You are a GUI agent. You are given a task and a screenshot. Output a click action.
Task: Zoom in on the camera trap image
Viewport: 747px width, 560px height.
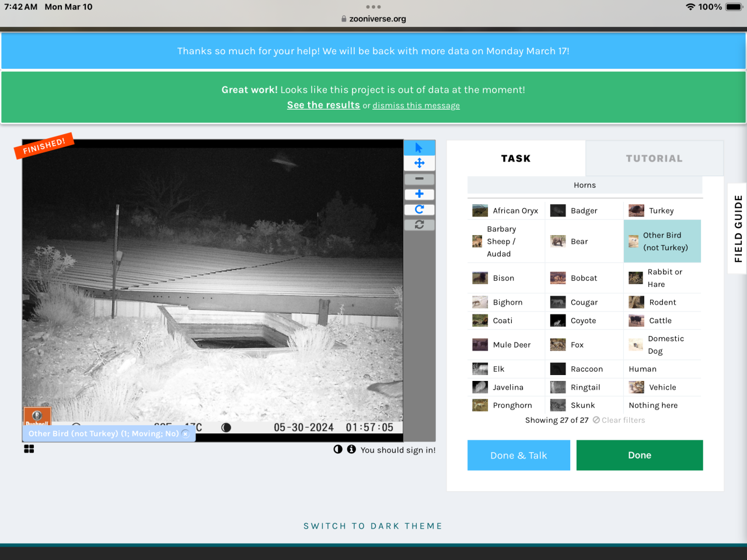click(419, 194)
